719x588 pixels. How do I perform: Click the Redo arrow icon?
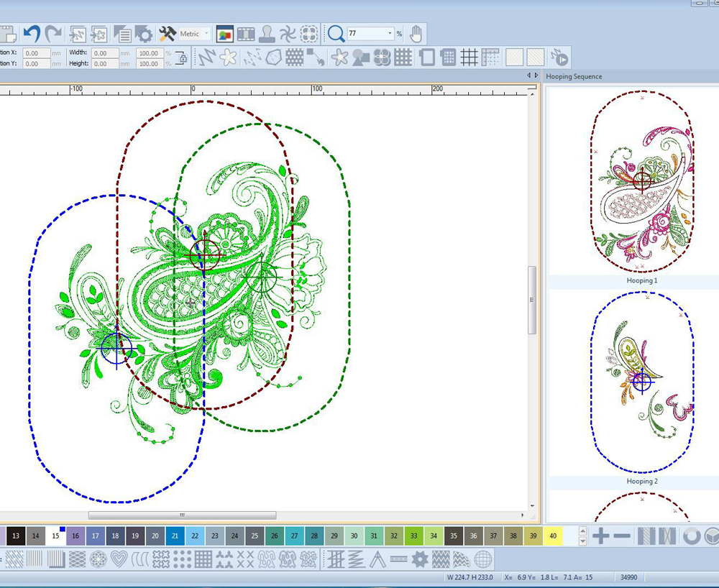coord(54,34)
